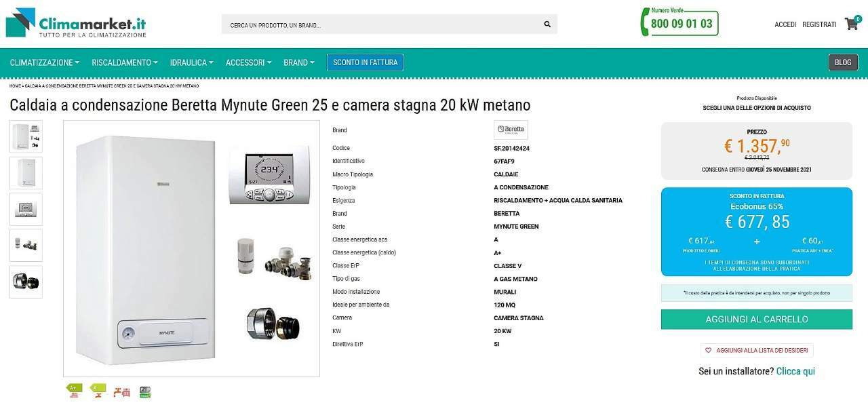Screen dimensions: 868x405
Task: Click the Registrati link
Action: click(819, 24)
